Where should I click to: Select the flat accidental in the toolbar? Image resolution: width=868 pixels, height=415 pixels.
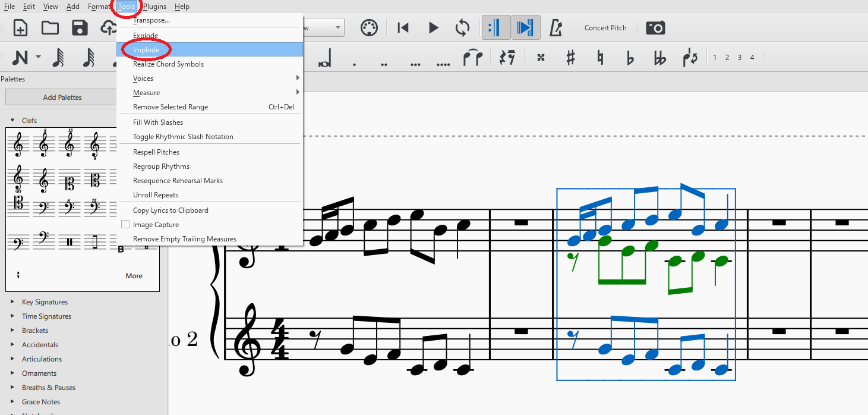tap(629, 57)
